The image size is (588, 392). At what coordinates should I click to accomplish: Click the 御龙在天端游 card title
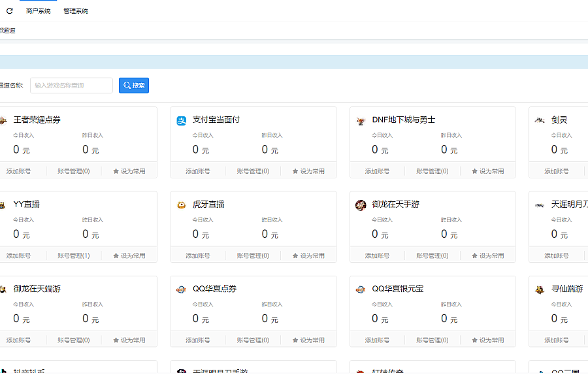37,289
